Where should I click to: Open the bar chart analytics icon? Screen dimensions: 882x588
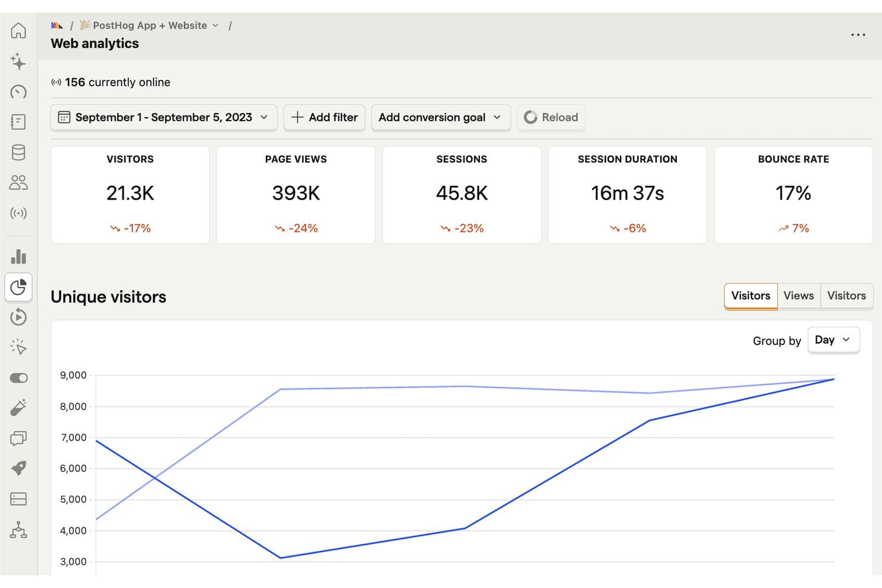[x=18, y=257]
